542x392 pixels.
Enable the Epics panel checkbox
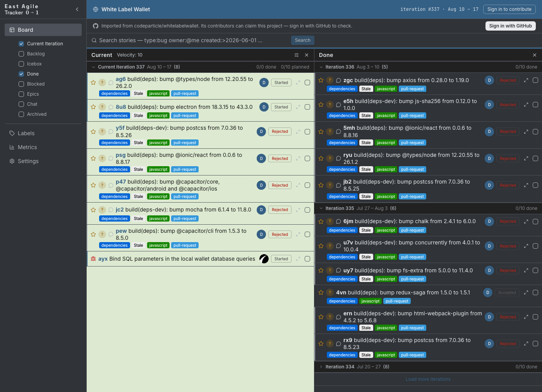(x=21, y=94)
